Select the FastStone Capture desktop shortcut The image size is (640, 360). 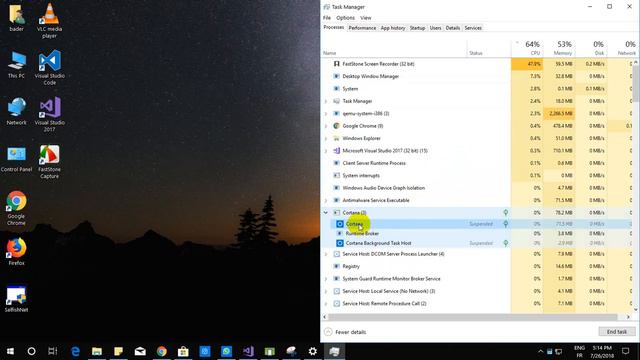[49, 162]
